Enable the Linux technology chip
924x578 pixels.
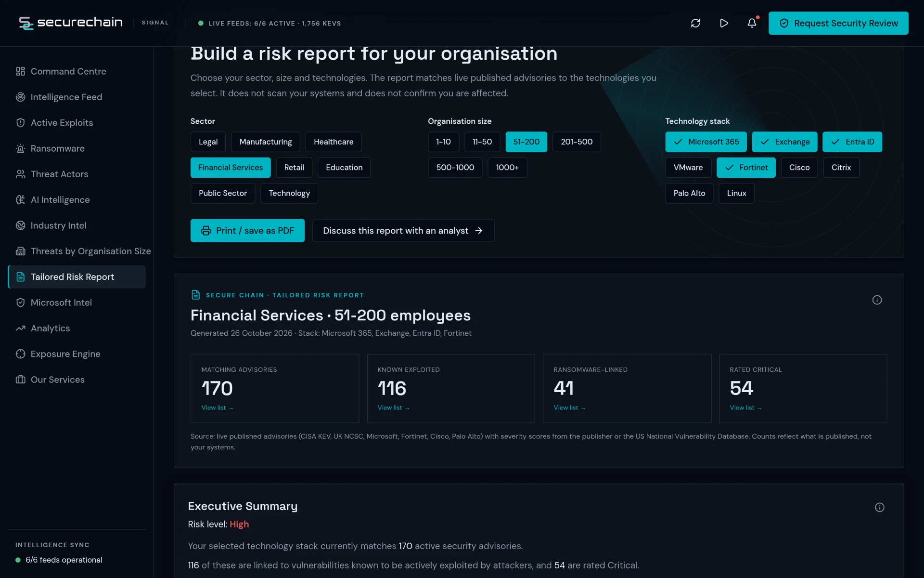tap(736, 193)
